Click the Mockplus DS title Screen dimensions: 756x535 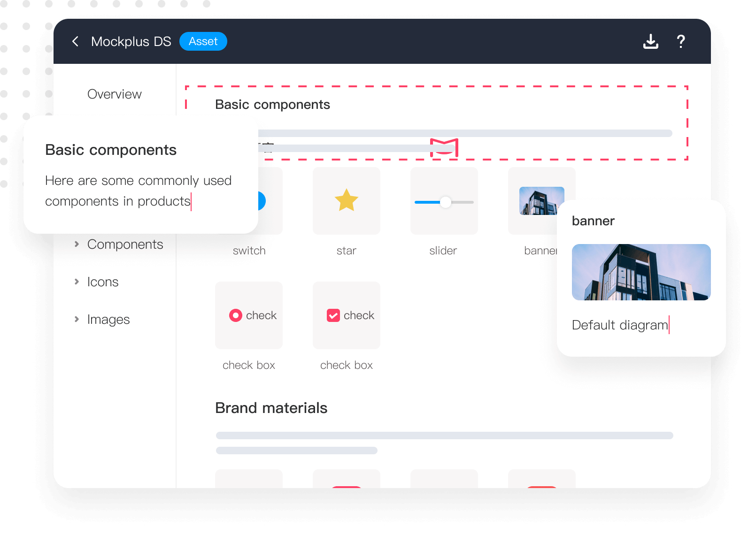131,41
